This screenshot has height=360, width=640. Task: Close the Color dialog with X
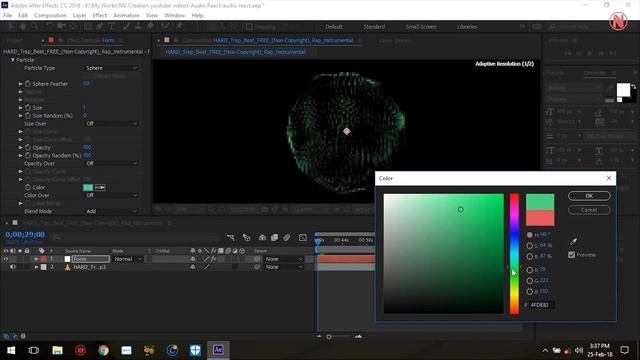coord(609,178)
